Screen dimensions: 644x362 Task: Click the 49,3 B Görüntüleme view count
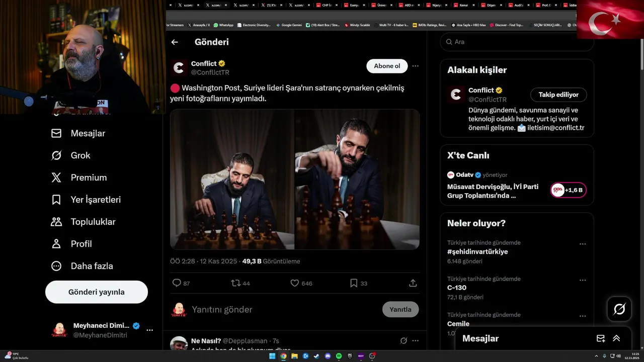coord(271,261)
